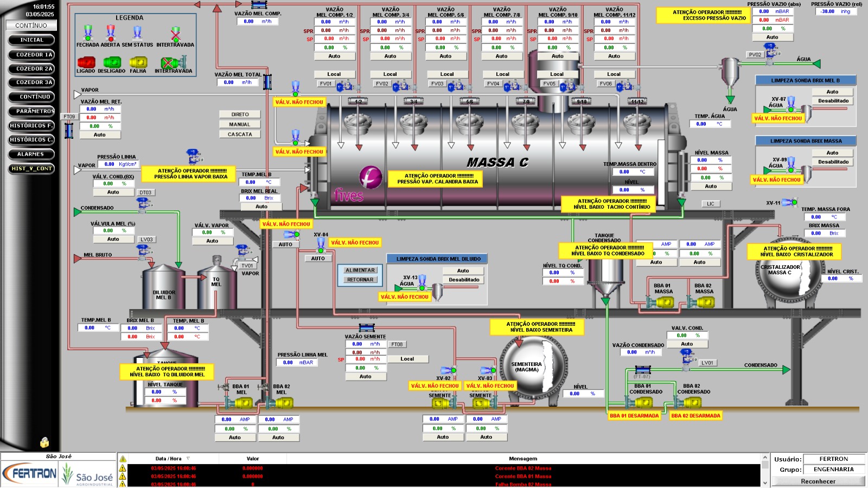Open Local mode selector under FT08
The width and height of the screenshot is (868, 488).
pyautogui.click(x=407, y=359)
